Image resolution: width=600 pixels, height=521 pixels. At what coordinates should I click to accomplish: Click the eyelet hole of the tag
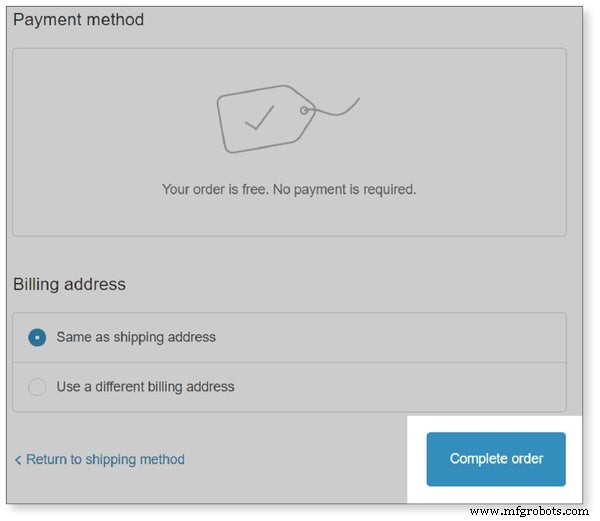[x=304, y=111]
